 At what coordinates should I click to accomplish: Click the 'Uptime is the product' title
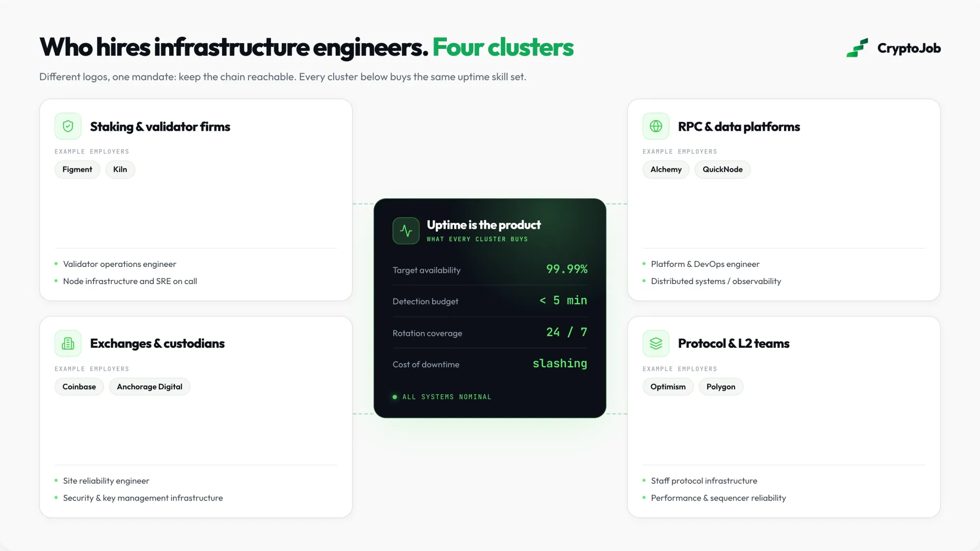484,225
